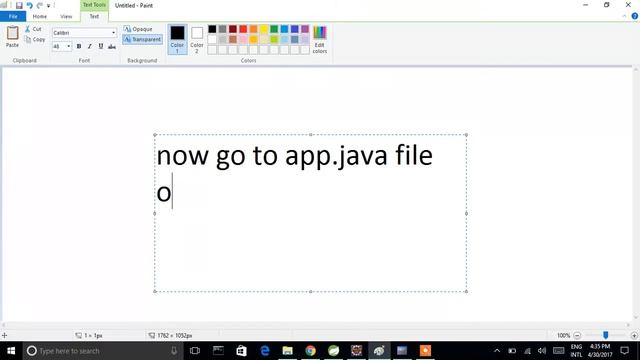Open Task View from the taskbar

195,351
